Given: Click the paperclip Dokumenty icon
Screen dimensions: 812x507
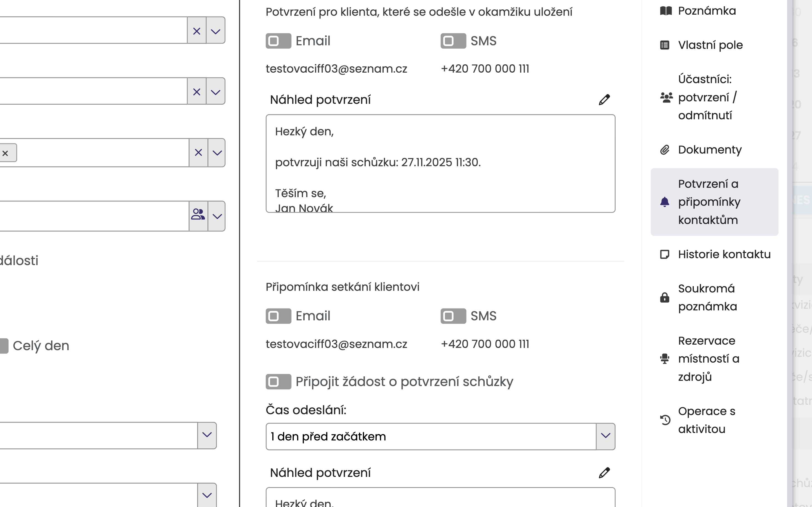Looking at the screenshot, I should [x=665, y=150].
